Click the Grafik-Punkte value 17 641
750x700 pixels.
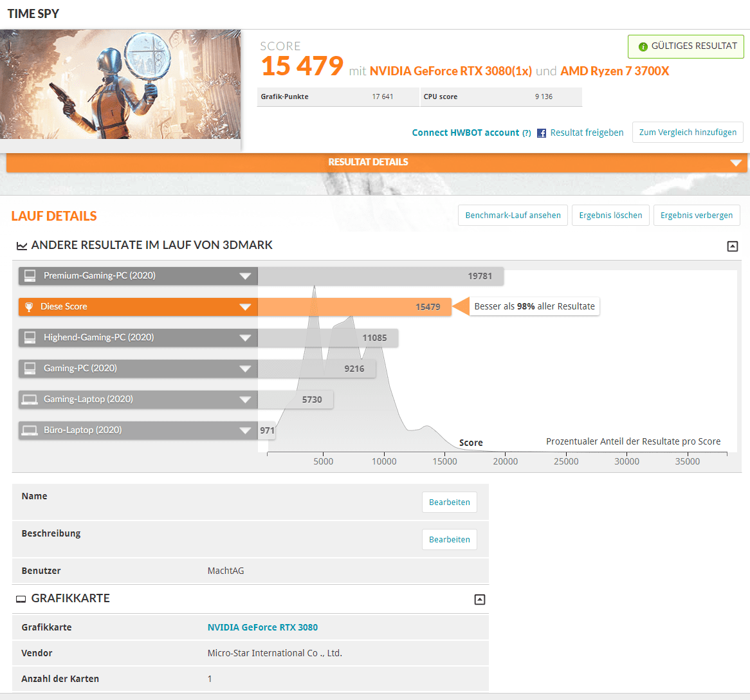point(382,97)
